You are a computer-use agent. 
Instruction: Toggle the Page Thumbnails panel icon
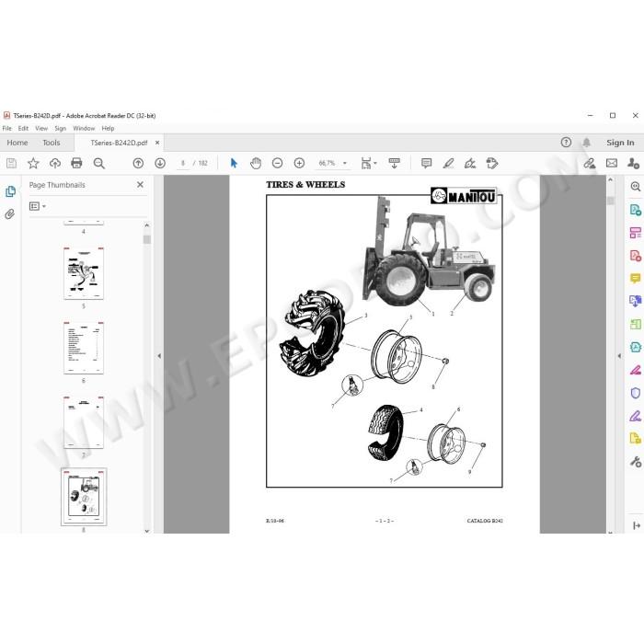coord(10,191)
